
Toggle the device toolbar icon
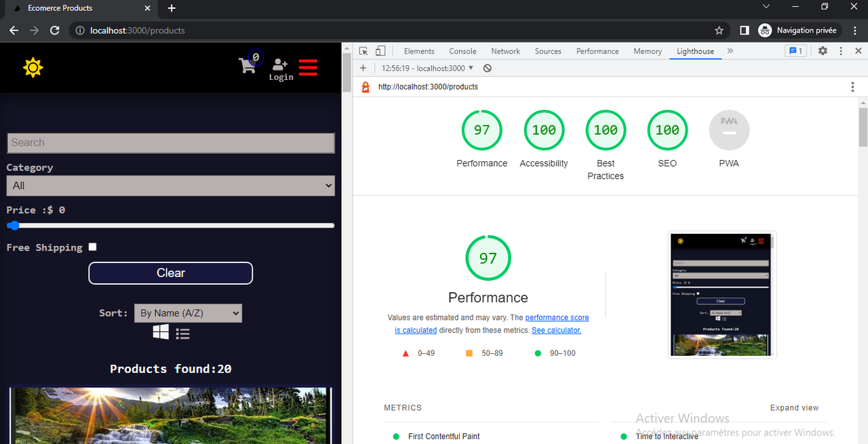[x=380, y=51]
